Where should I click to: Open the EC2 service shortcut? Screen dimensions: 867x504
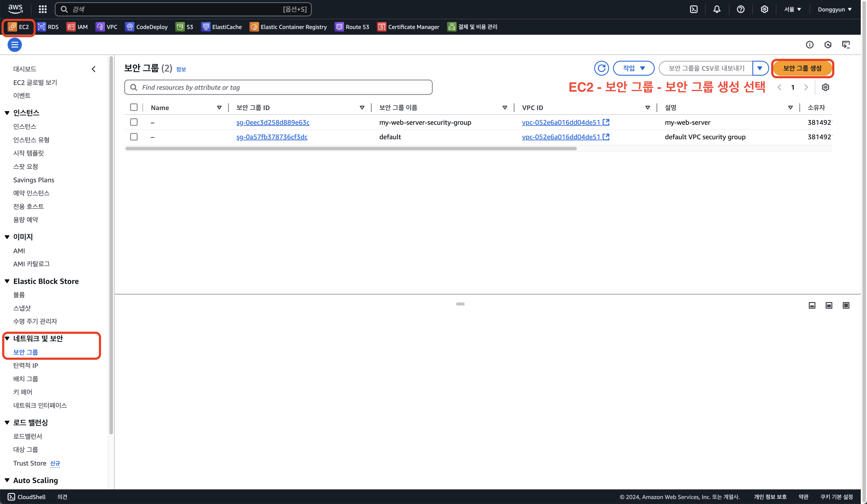(19, 27)
